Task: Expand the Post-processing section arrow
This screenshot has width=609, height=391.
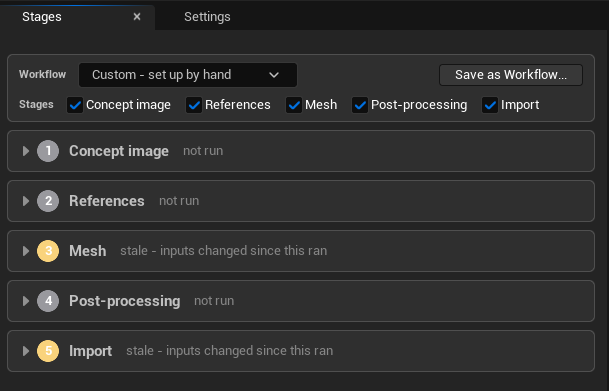Action: click(26, 301)
